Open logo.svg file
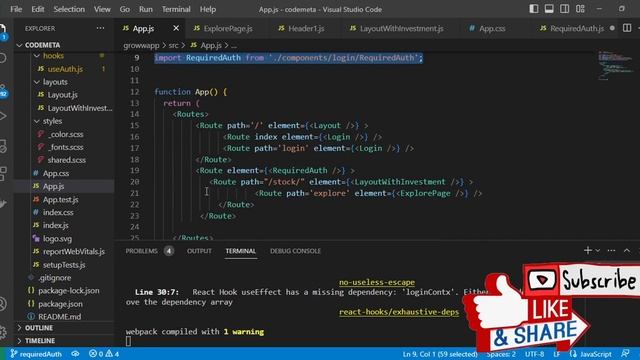This screenshot has height=360, width=640. (x=57, y=239)
